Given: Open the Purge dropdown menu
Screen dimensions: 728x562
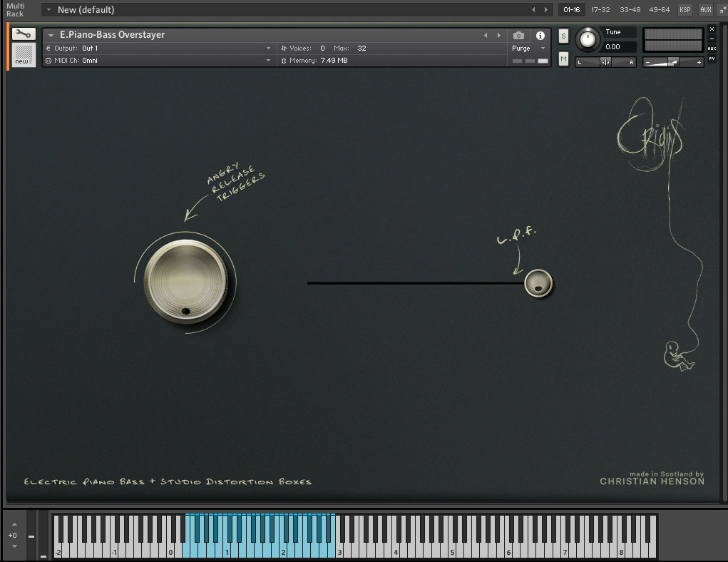Looking at the screenshot, I should coord(526,48).
